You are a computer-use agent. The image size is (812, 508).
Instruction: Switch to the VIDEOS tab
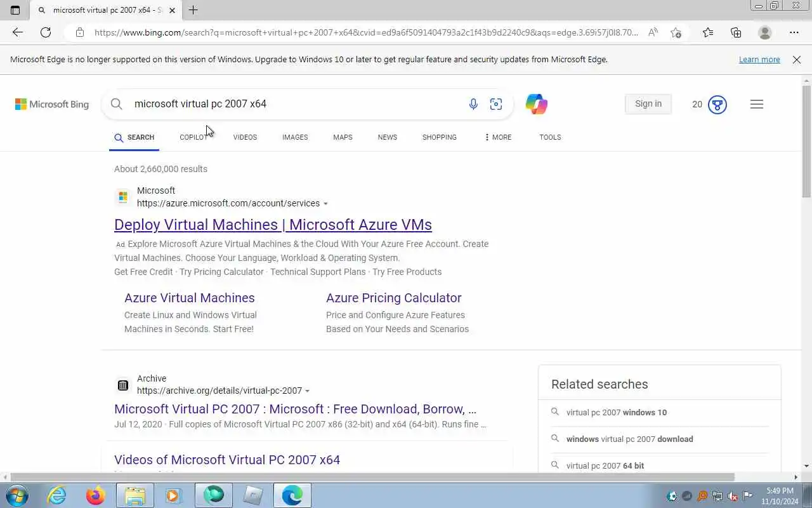click(245, 137)
